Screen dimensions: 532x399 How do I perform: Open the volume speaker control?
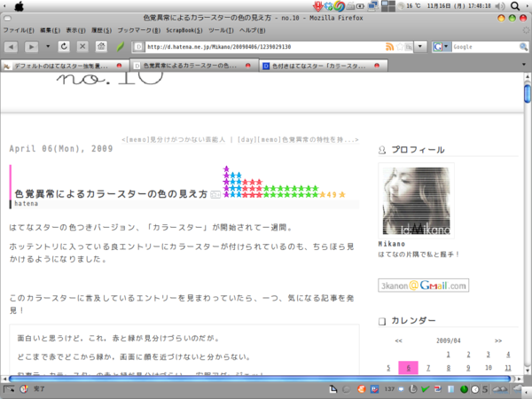pos(500,6)
